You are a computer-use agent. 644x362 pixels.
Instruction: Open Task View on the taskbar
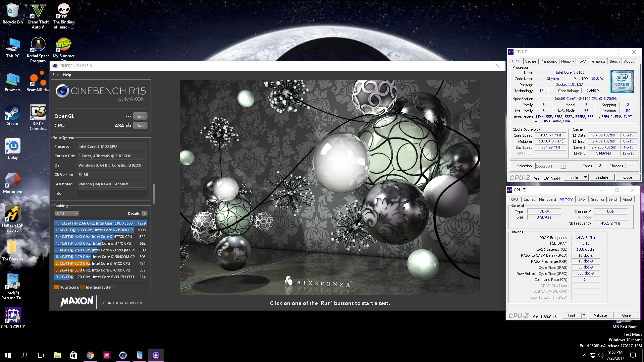point(40,355)
